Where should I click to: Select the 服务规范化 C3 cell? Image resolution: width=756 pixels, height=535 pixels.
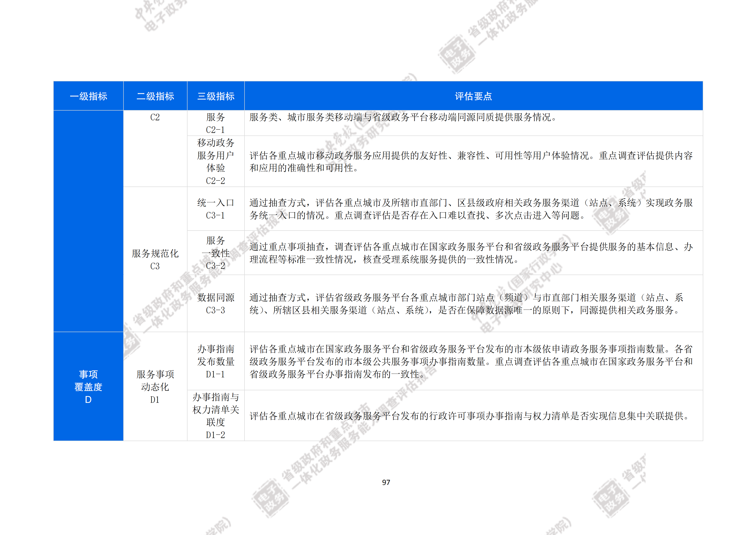pos(155,259)
